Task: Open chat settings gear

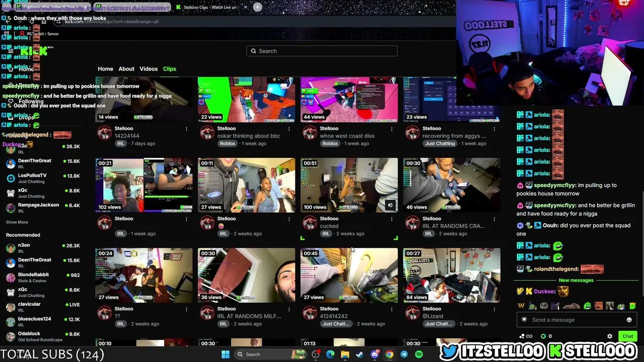Action: click(x=610, y=336)
